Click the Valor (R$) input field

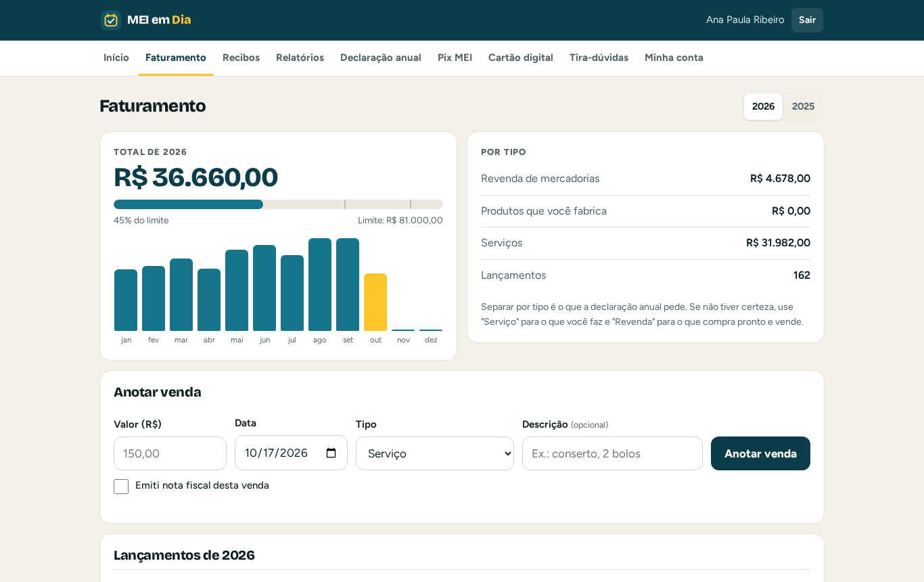(x=170, y=453)
